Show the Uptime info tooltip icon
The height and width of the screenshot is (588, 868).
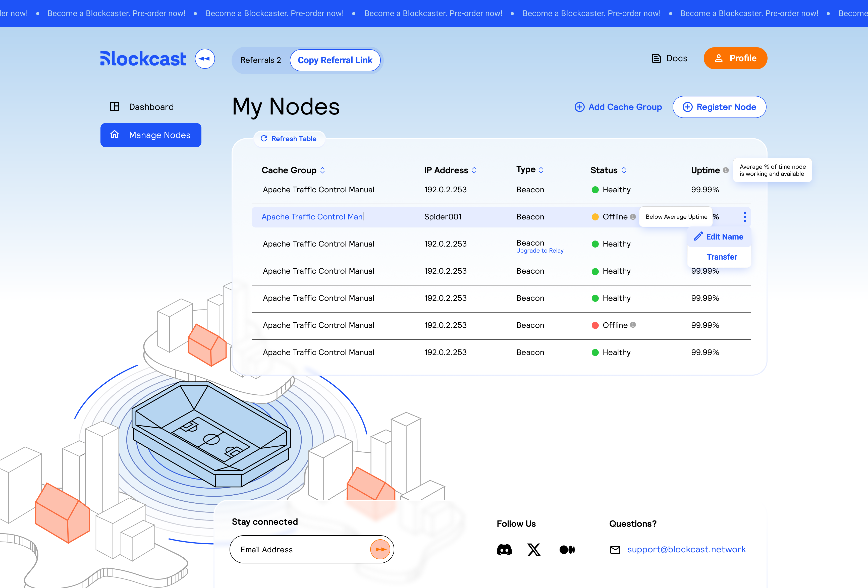(x=726, y=170)
